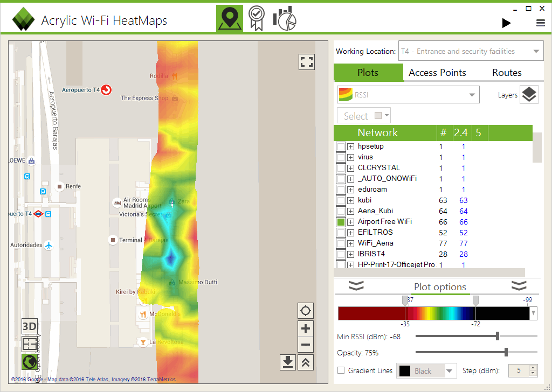Image resolution: width=552 pixels, height=392 pixels.
Task: Click the play start button
Action: pos(506,23)
